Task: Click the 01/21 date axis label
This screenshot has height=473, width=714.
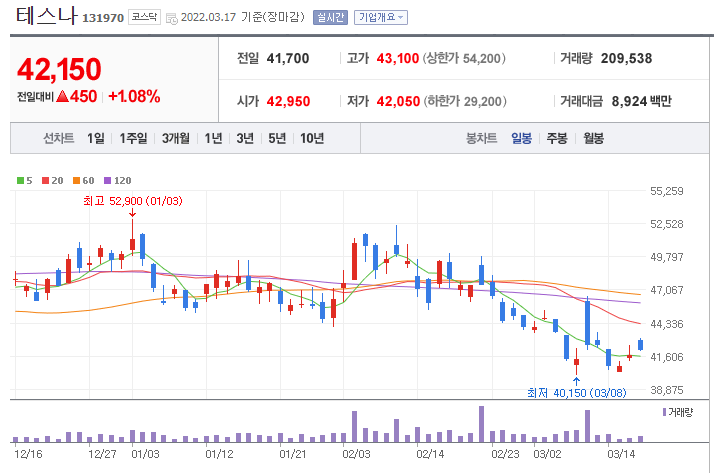Action: 293,454
